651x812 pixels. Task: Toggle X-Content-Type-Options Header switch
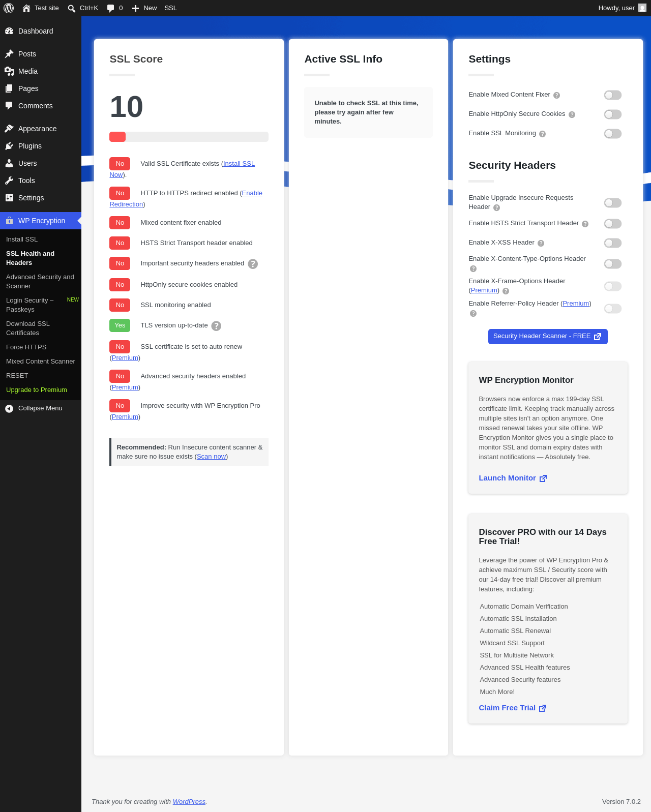[x=613, y=264]
